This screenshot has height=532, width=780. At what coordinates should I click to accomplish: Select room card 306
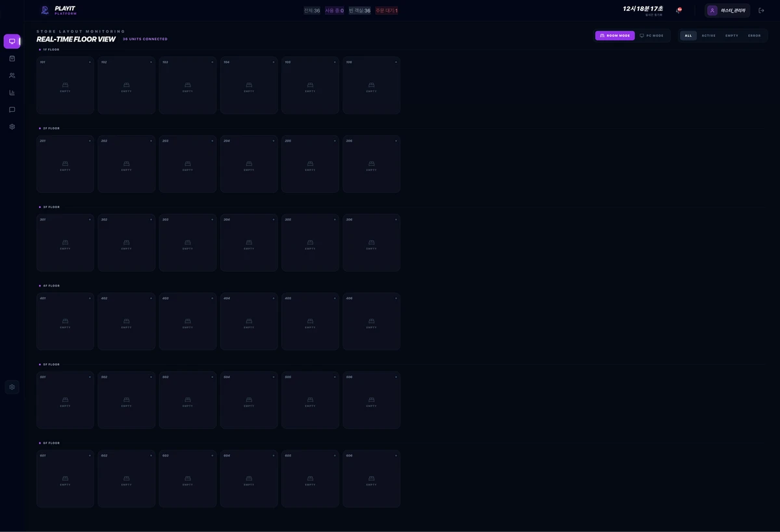click(x=371, y=243)
